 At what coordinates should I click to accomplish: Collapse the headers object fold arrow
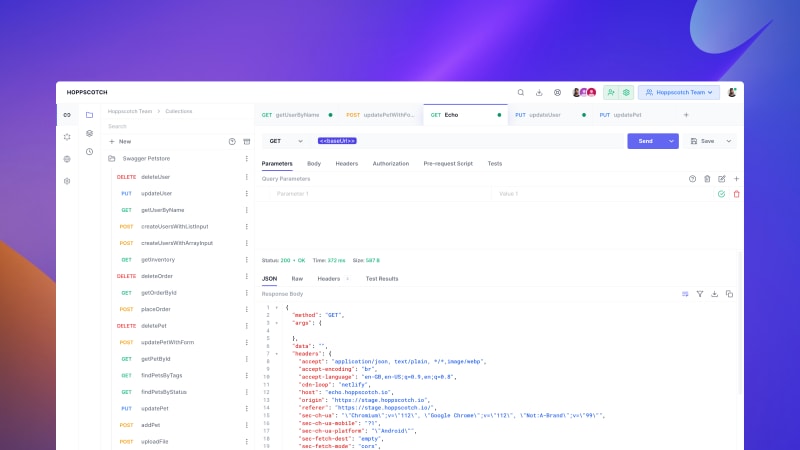pos(277,354)
